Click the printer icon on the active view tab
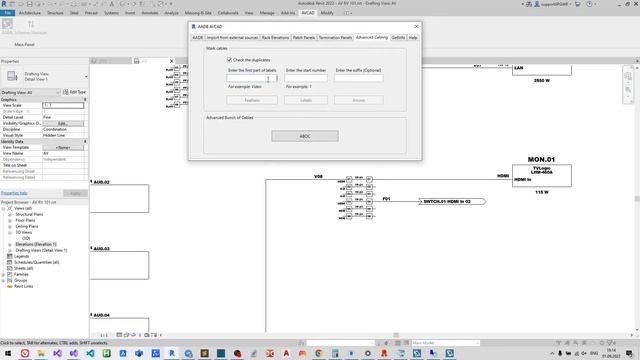Screen dimensions: 640x360 (x=136, y=61)
